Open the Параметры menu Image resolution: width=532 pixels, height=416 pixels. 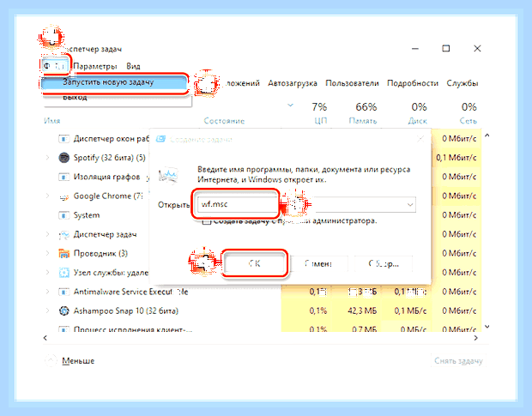point(95,66)
